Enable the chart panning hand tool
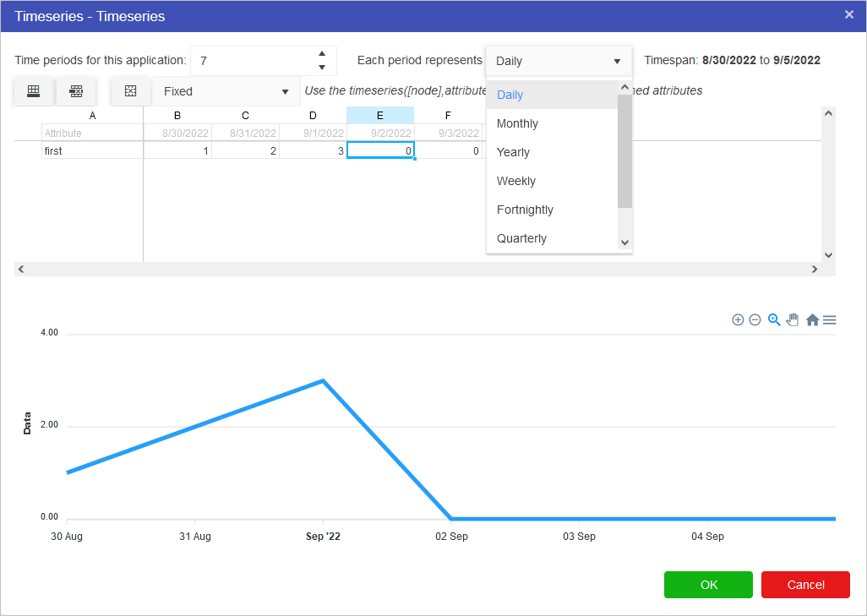The width and height of the screenshot is (867, 616). tap(793, 320)
